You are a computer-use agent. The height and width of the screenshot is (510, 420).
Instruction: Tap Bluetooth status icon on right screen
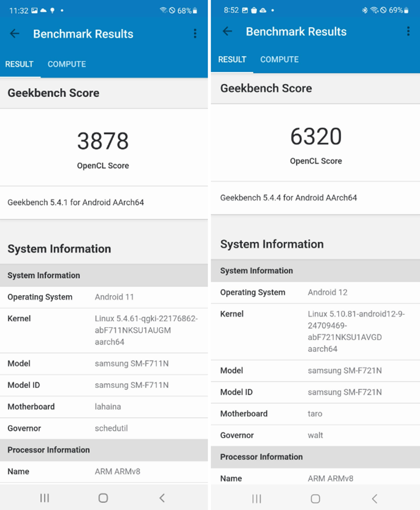click(x=365, y=10)
